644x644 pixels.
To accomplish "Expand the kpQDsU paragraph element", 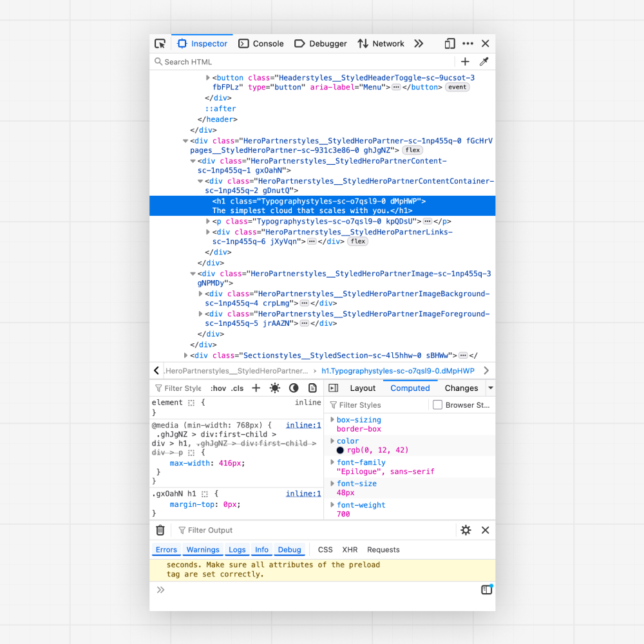I will [x=207, y=222].
